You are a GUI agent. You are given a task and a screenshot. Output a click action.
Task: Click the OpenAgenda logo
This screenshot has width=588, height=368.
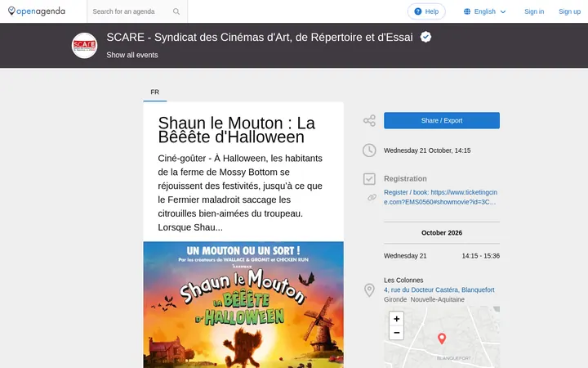[x=37, y=11]
